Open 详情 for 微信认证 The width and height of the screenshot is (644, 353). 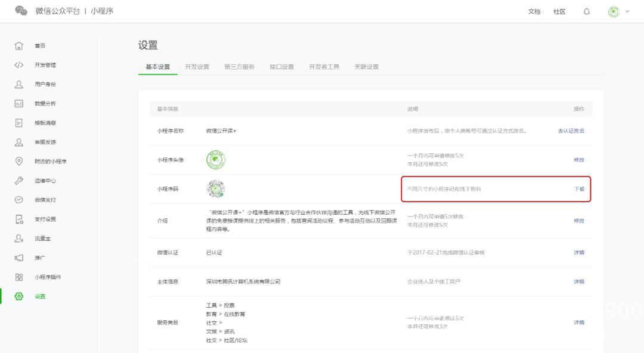click(x=579, y=253)
